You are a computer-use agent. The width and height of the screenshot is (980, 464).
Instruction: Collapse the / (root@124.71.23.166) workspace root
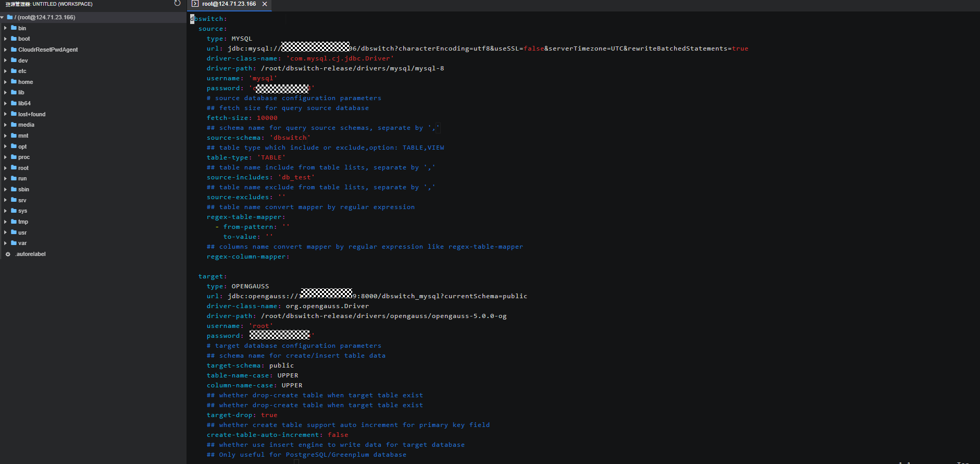(3, 17)
